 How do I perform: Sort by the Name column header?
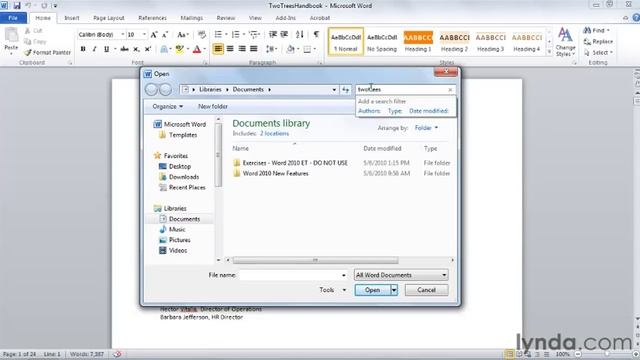pos(241,149)
